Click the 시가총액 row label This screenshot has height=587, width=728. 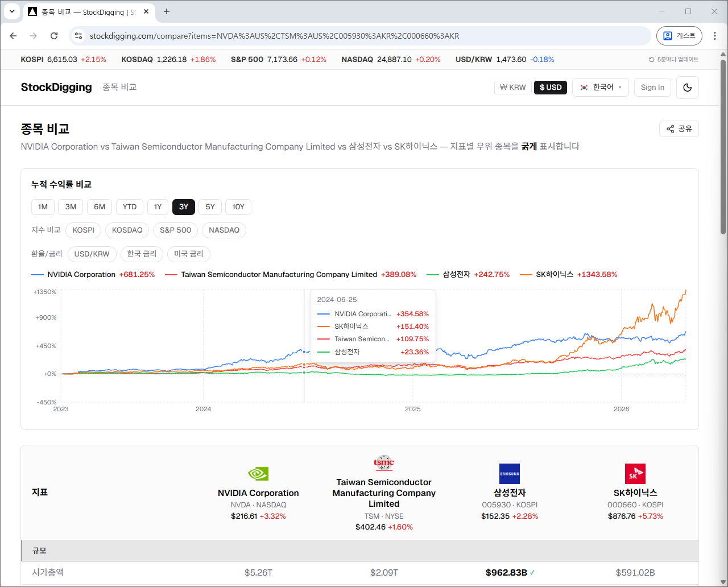[48, 572]
